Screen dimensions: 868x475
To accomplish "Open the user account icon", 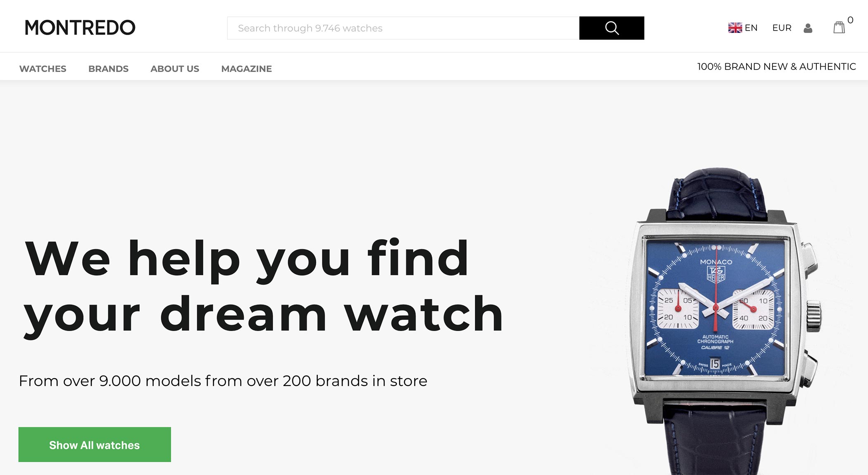I will 808,28.
